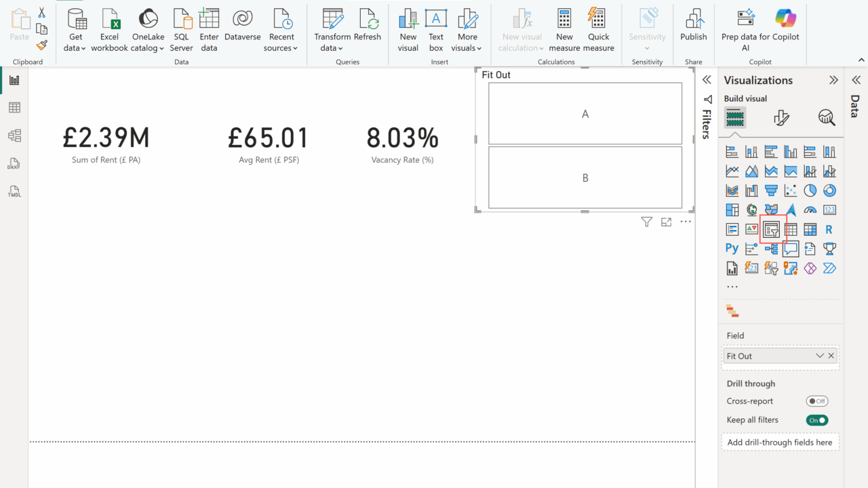Click the Format painter brush icon
This screenshot has height=488, width=868.
(x=41, y=45)
